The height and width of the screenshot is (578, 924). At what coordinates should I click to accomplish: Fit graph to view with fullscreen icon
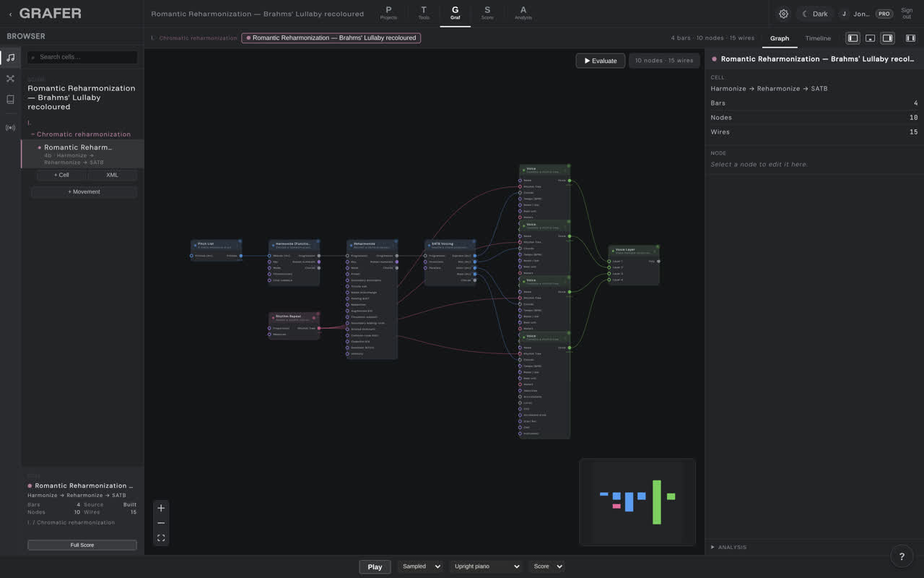pos(161,538)
